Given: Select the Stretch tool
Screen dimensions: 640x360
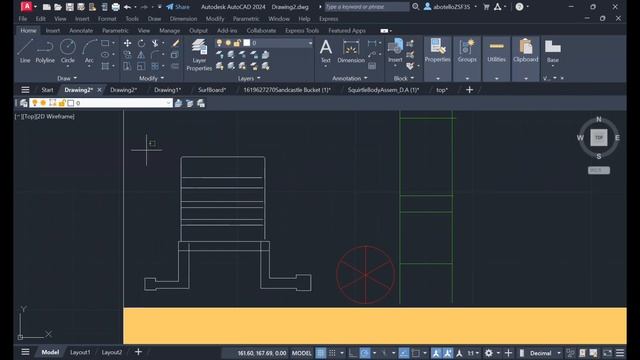Looking at the screenshot, I should 127,66.
